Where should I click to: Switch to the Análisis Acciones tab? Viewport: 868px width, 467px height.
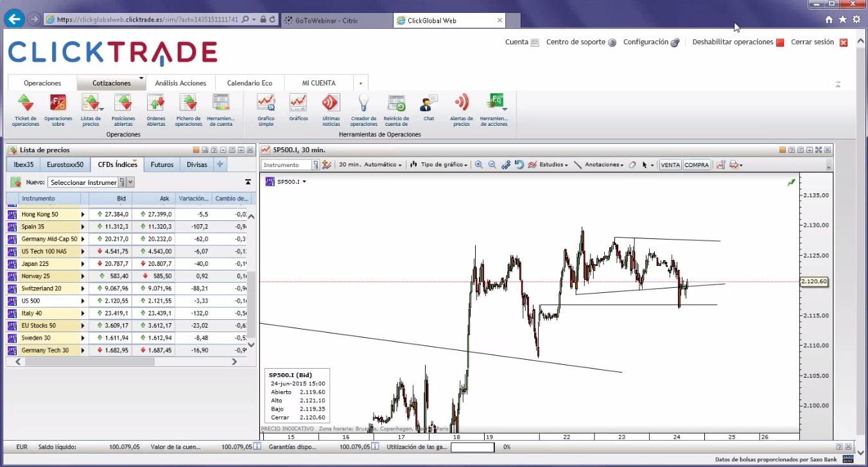pos(180,83)
